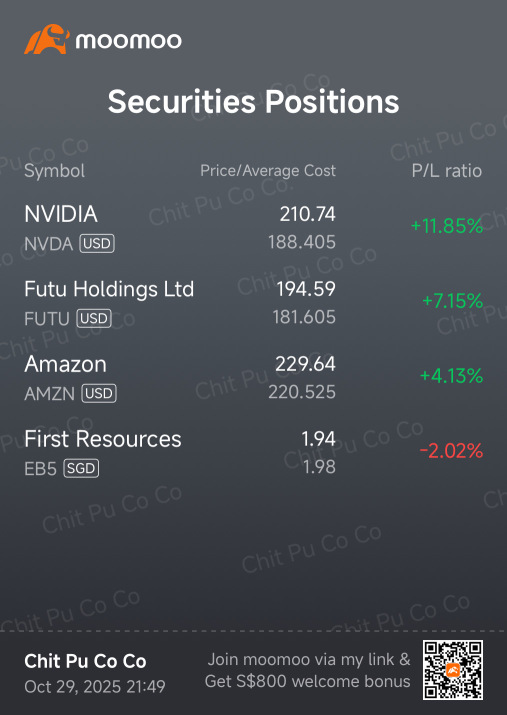Click the Price/Average Cost column header
507x715 pixels.
coord(268,171)
